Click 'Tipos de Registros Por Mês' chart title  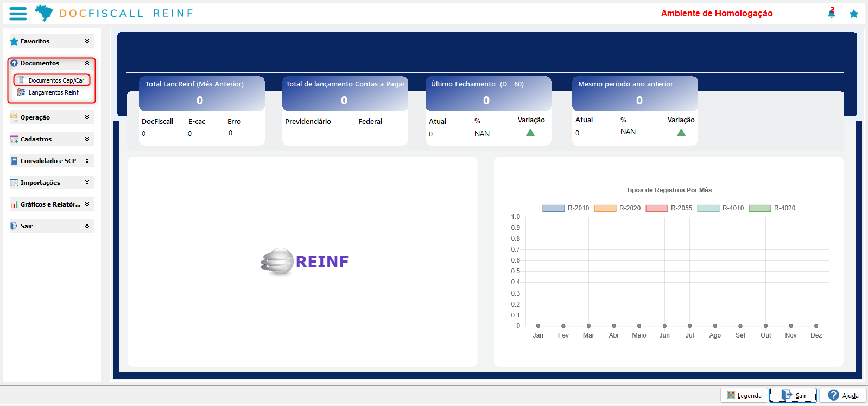click(669, 190)
